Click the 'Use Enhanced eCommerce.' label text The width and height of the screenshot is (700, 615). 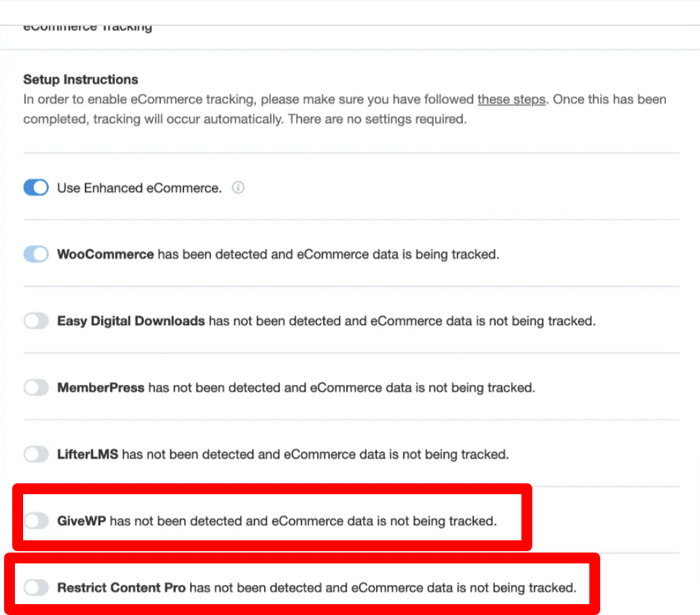139,188
